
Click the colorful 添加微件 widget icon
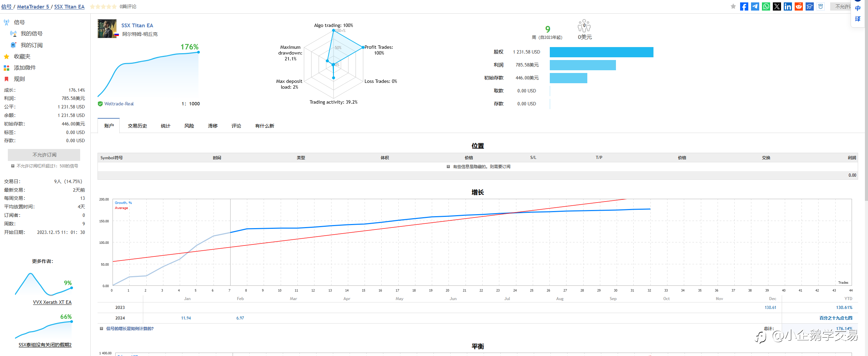[6, 68]
